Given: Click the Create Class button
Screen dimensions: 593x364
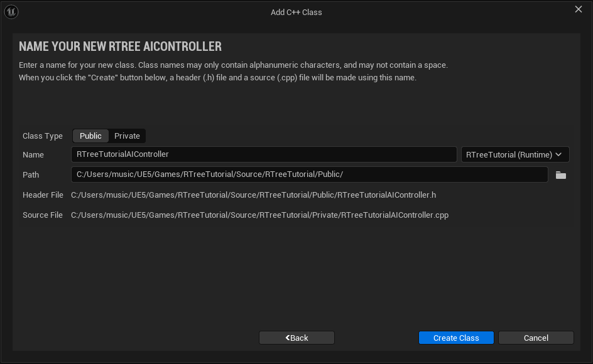Looking at the screenshot, I should pyautogui.click(x=456, y=338).
